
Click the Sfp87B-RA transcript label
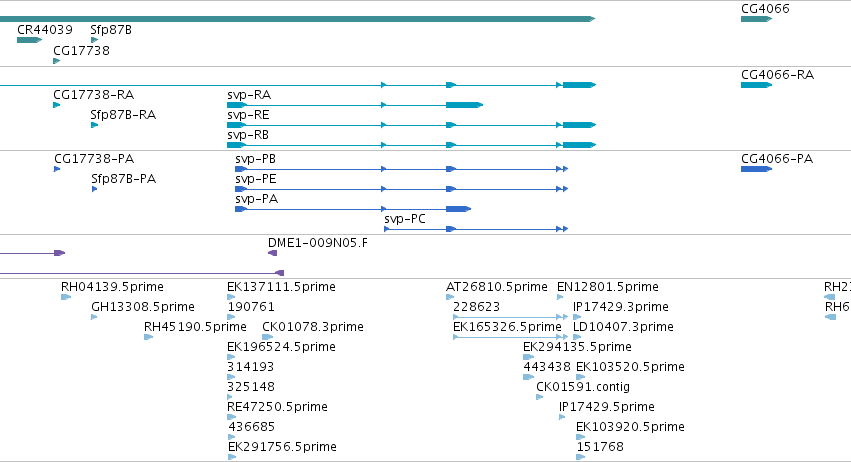123,115
